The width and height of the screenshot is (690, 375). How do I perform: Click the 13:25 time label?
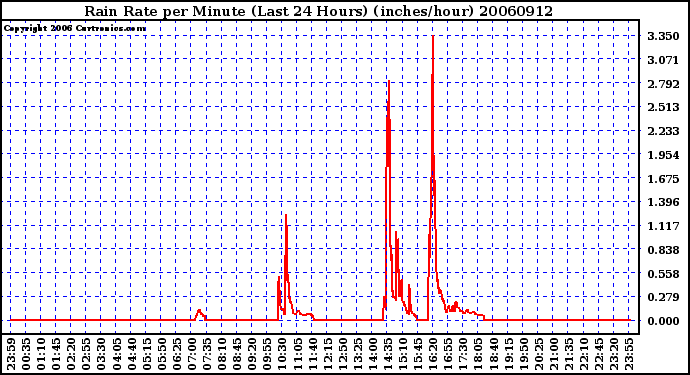click(357, 354)
